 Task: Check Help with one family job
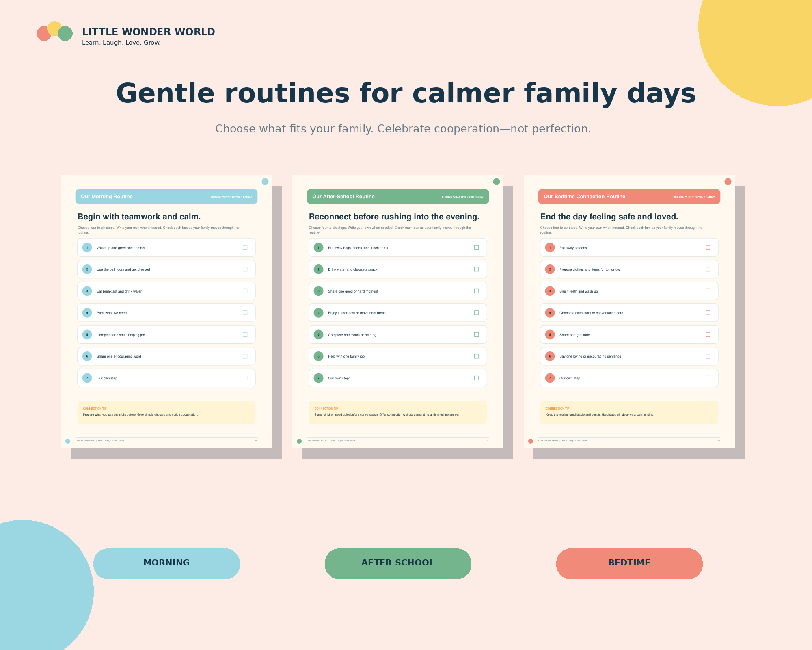(x=476, y=356)
